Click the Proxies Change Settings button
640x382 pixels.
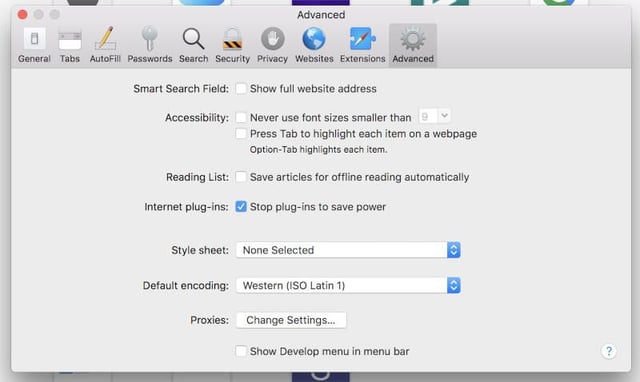[x=291, y=320]
